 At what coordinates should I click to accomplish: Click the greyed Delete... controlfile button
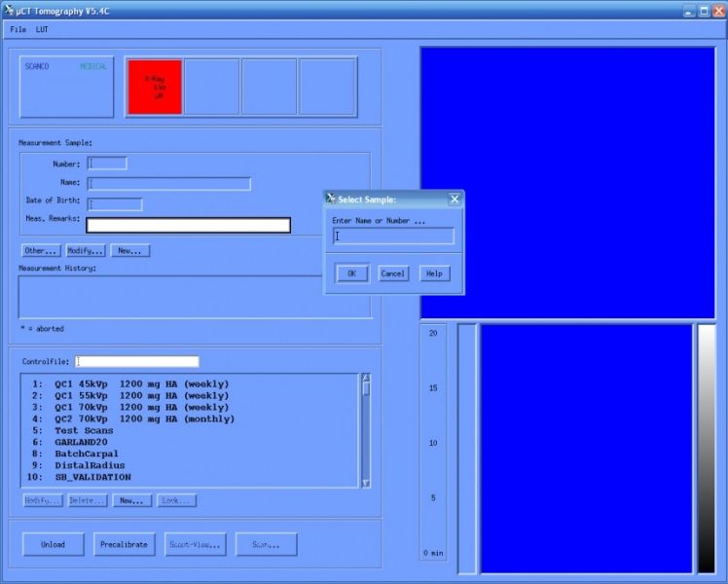(x=88, y=500)
